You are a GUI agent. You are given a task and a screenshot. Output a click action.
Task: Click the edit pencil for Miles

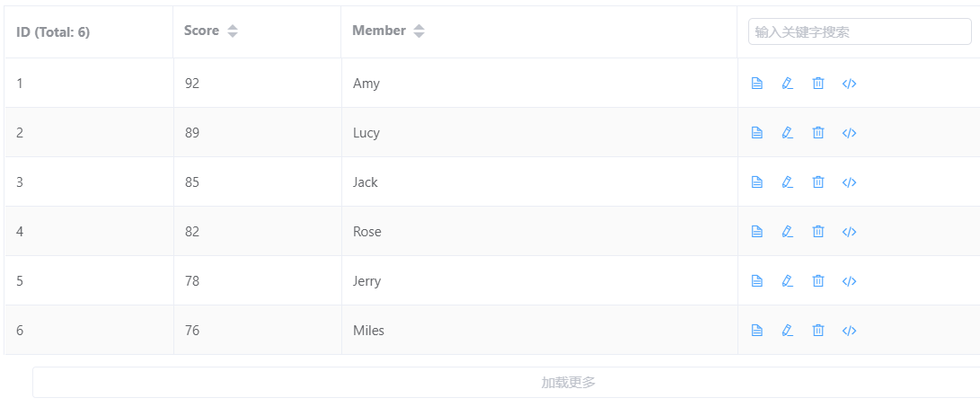click(788, 331)
